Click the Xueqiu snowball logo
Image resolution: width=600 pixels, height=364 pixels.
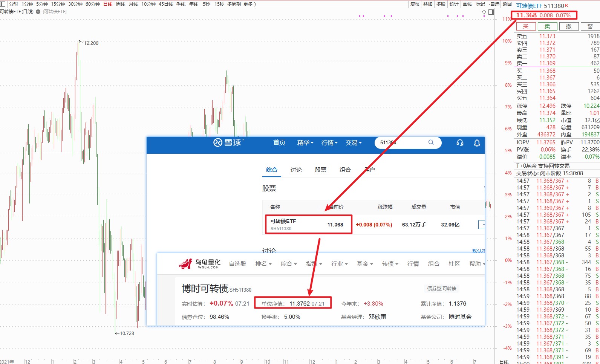(x=228, y=142)
